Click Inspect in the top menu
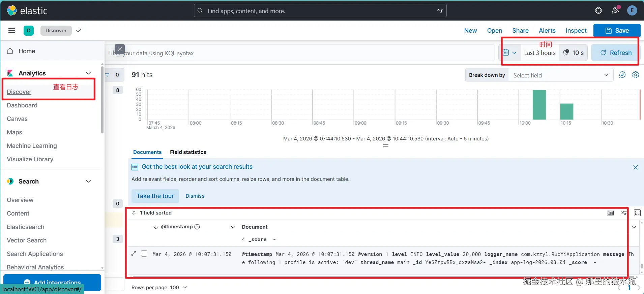644x294 pixels. [x=576, y=31]
